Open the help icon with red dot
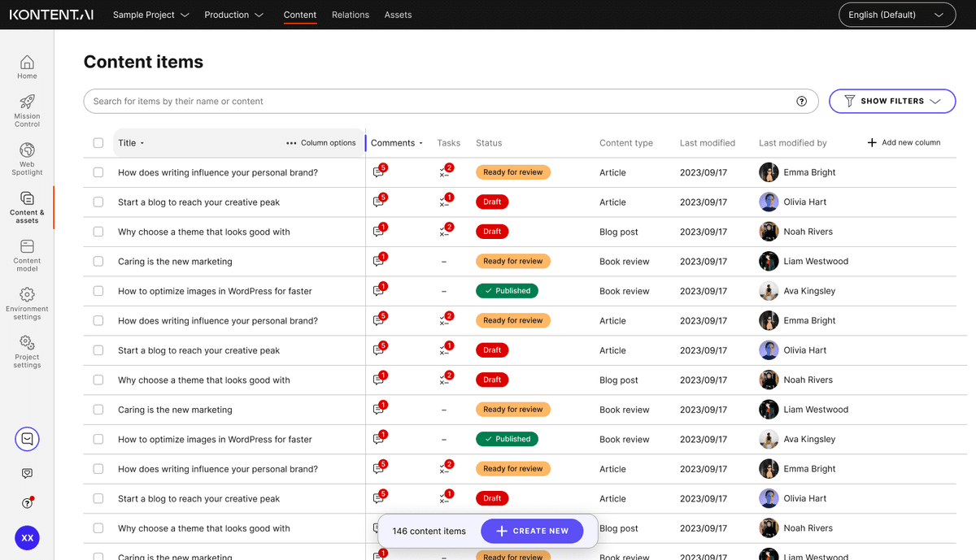Screen dimensions: 976x560 [x=27, y=503]
